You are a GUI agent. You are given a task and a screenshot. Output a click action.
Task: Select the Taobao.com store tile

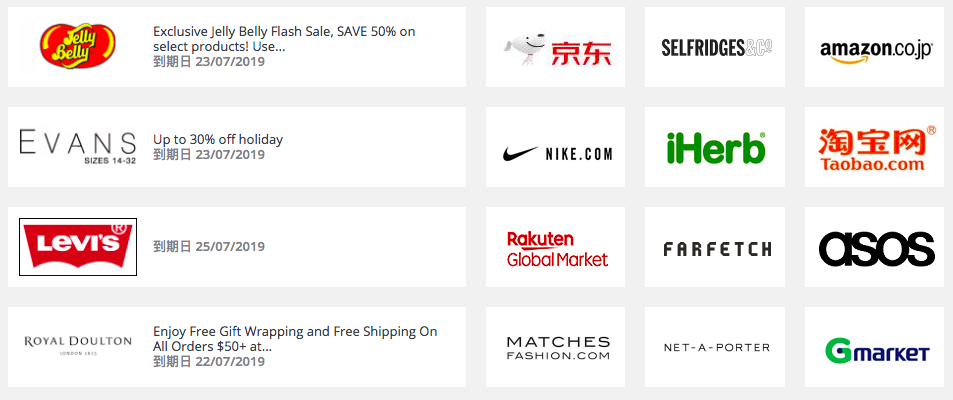pyautogui.click(x=875, y=147)
